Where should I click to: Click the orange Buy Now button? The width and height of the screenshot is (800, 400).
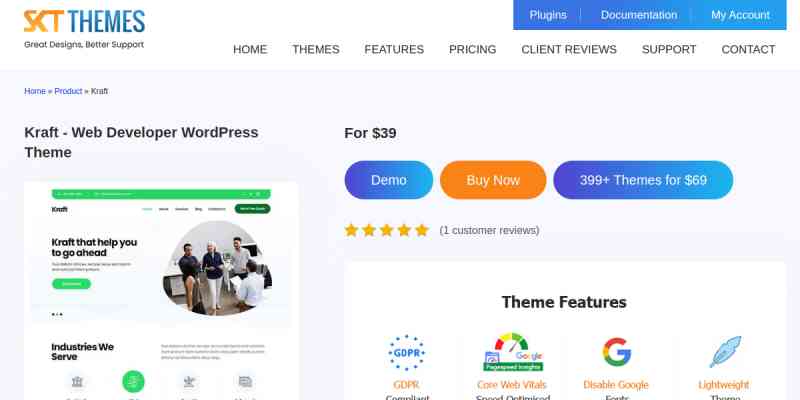click(x=493, y=180)
